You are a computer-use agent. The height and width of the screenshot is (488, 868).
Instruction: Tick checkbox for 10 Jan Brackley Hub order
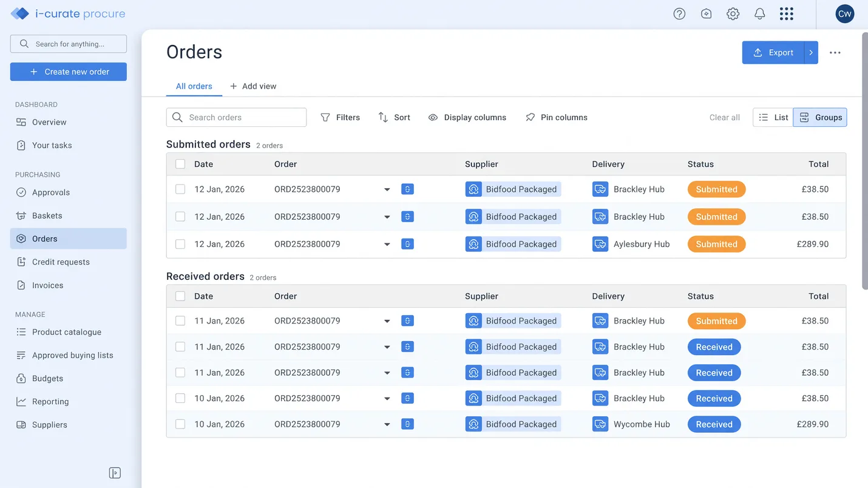(x=180, y=398)
